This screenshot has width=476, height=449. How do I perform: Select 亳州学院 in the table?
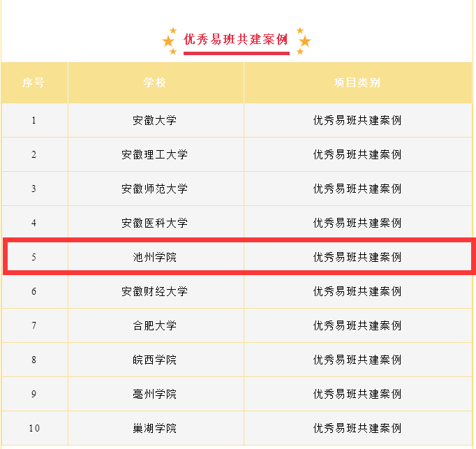[155, 394]
